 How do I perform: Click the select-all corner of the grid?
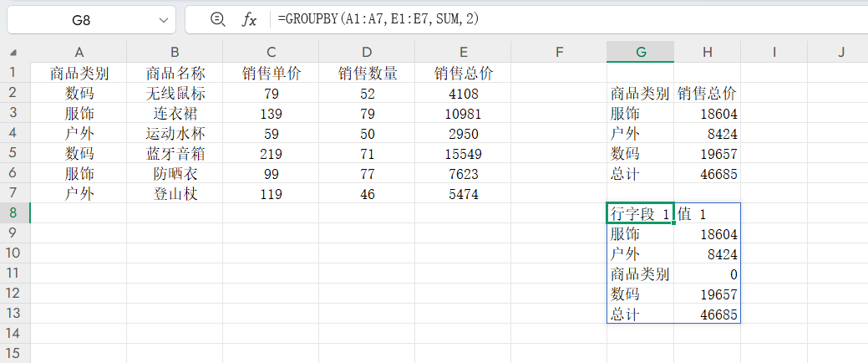coord(14,52)
